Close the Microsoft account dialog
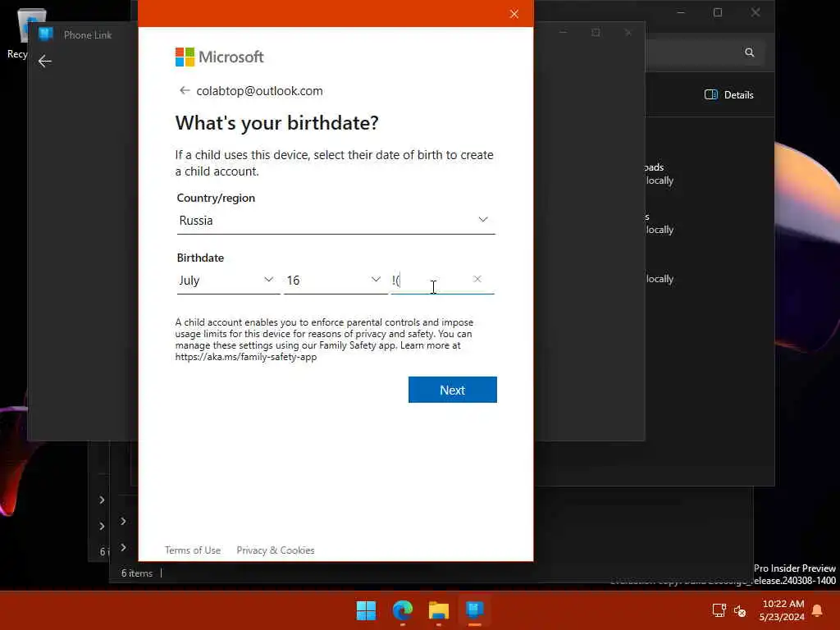Viewport: 840px width, 630px height. [514, 14]
